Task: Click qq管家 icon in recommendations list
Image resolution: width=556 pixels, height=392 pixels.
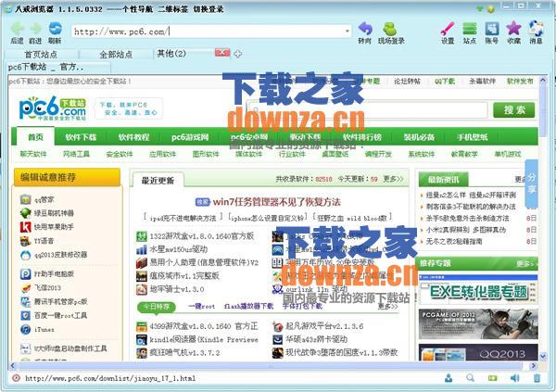Action: click(x=26, y=199)
